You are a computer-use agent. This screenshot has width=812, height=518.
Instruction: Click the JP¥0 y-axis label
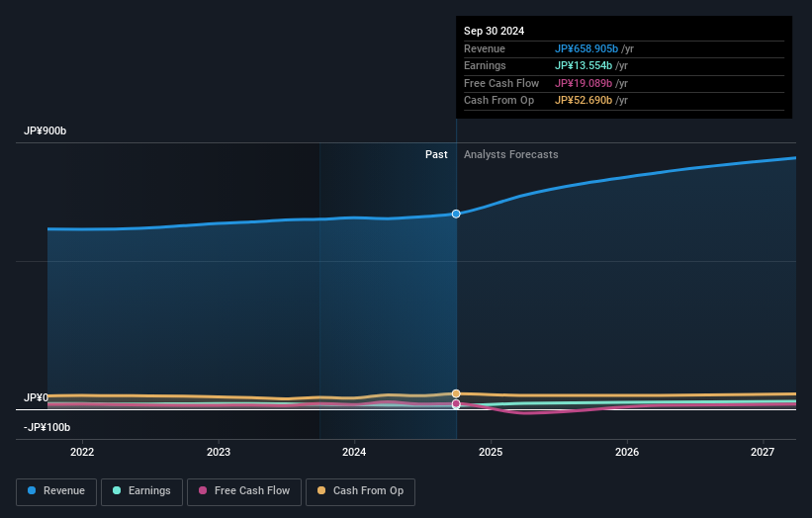(x=36, y=397)
